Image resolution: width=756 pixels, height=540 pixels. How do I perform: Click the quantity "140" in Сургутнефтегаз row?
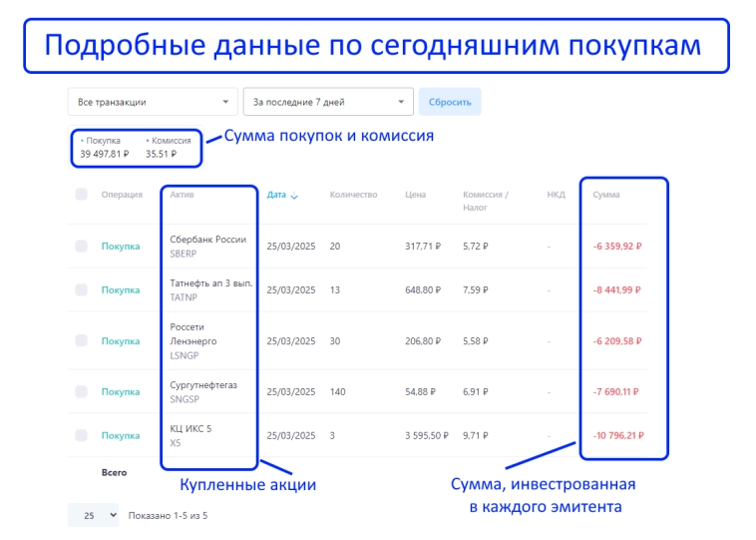coord(337,392)
